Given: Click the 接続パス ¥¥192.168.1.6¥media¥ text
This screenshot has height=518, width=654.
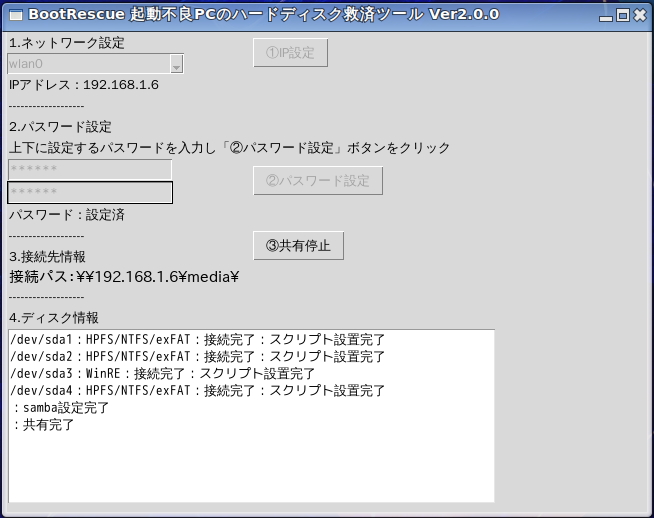Looking at the screenshot, I should (124, 277).
